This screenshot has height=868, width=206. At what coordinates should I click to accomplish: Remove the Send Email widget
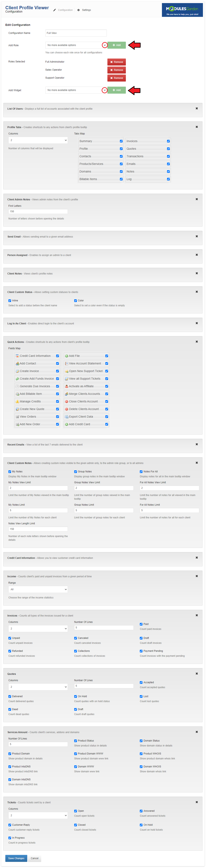click(x=197, y=236)
